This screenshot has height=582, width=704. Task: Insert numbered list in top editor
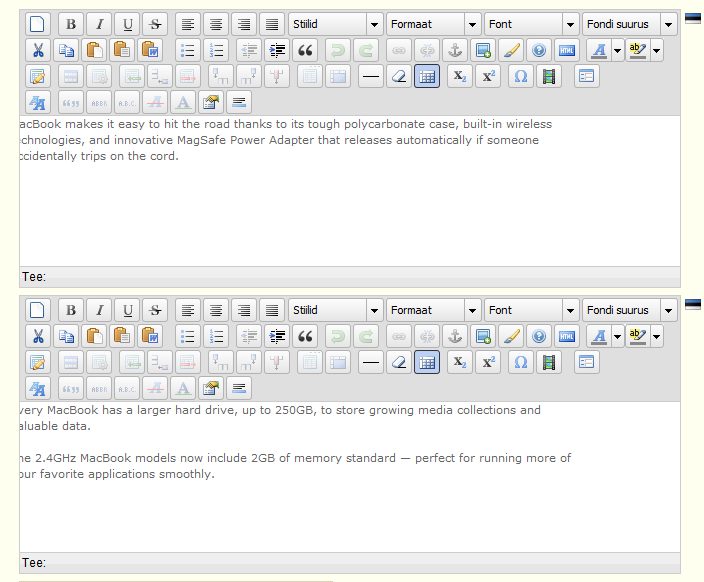tap(216, 50)
